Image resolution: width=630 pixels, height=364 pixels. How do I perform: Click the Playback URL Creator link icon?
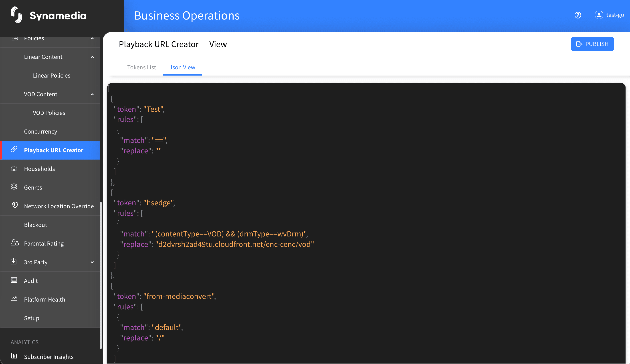point(14,149)
